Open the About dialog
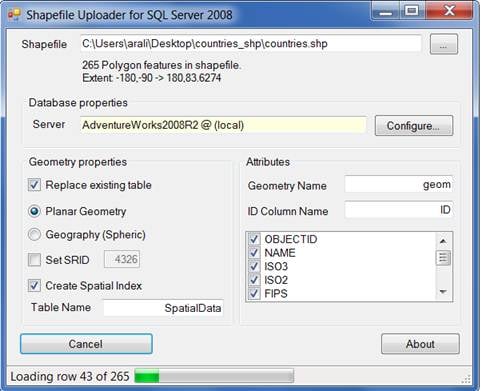 click(420, 344)
